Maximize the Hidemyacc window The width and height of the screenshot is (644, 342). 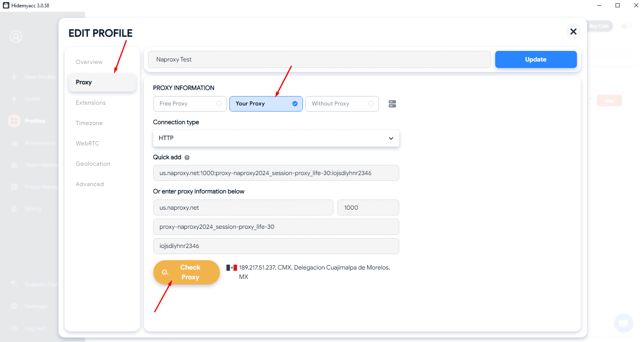pos(618,5)
